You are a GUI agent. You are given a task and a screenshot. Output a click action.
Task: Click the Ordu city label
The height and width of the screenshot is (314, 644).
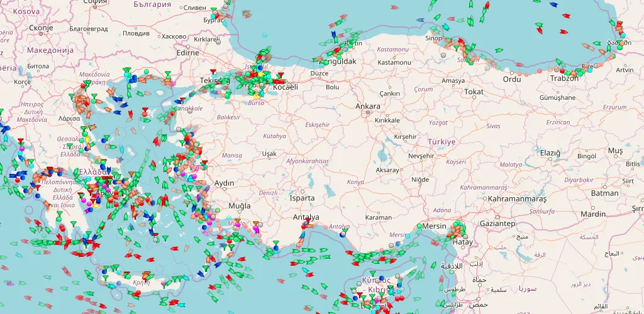pos(512,78)
